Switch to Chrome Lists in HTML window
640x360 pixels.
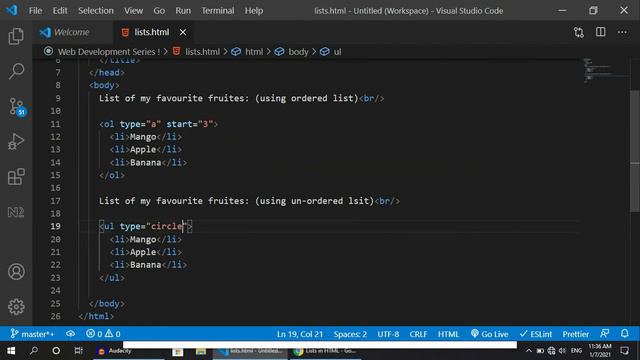[x=325, y=351]
